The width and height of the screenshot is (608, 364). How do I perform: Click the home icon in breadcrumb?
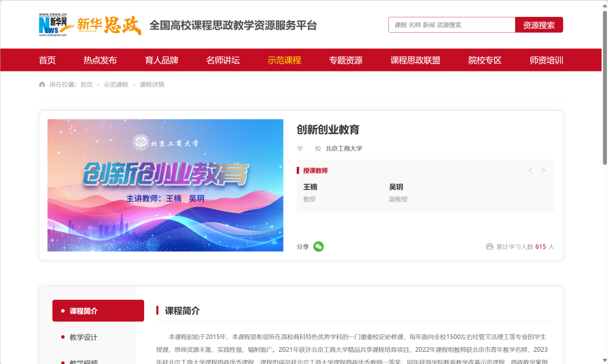pyautogui.click(x=42, y=84)
